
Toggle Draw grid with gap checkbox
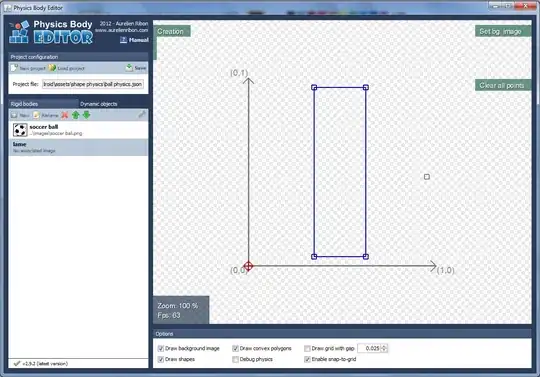pyautogui.click(x=307, y=348)
